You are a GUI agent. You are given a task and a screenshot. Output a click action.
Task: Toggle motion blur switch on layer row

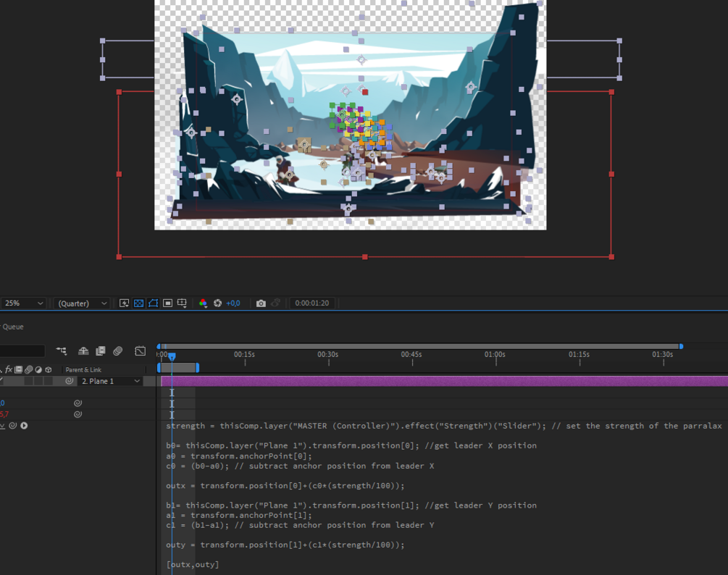pos(29,381)
